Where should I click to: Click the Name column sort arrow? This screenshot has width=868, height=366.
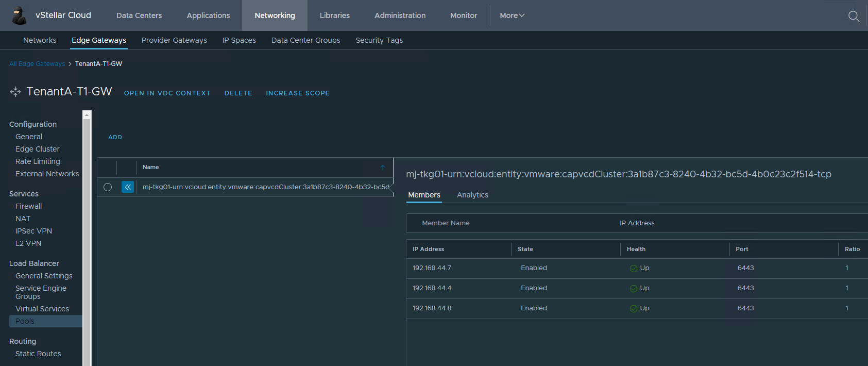(x=383, y=168)
